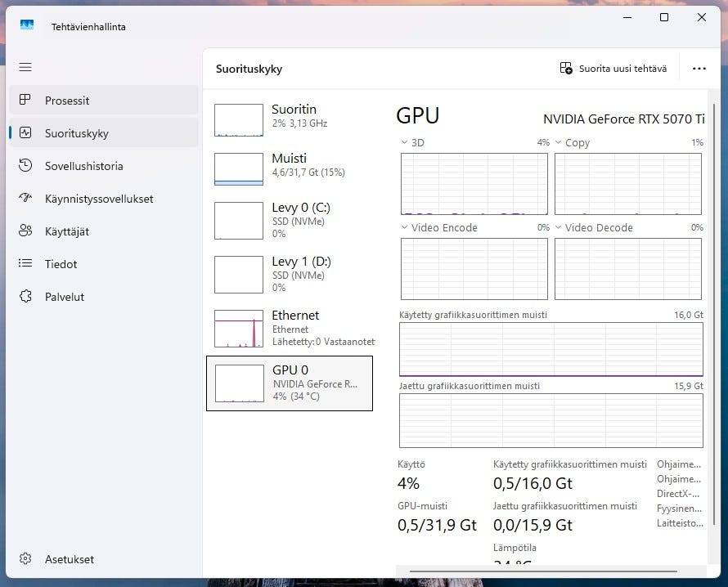Click the vertical scrollbar of GPU panel
Image resolution: width=728 pixels, height=587 pixels.
tap(714, 316)
